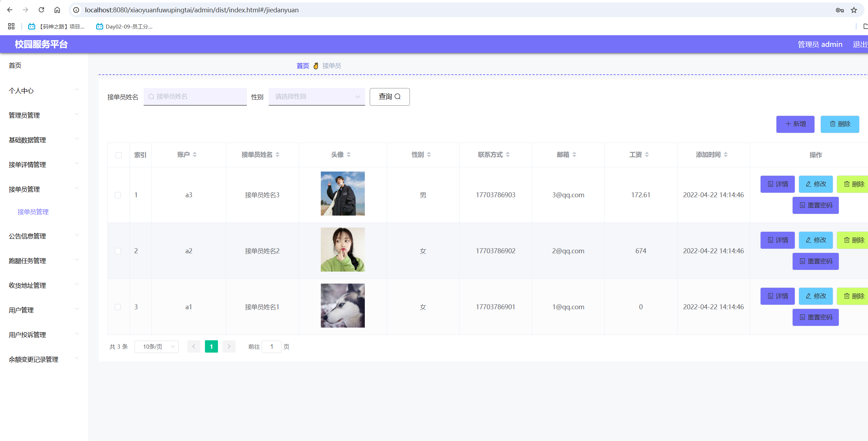Click the browser reload page icon

[x=41, y=10]
